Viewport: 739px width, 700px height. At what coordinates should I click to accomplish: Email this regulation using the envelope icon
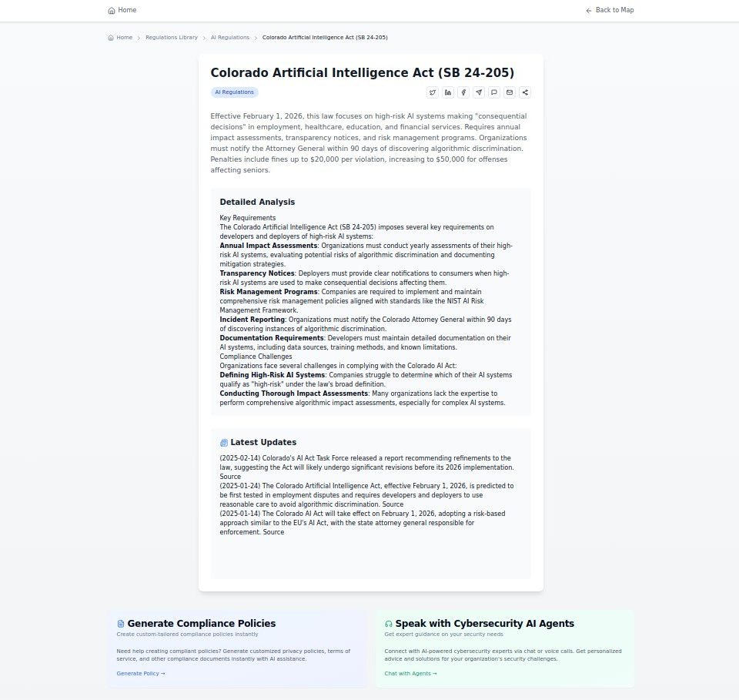(510, 92)
